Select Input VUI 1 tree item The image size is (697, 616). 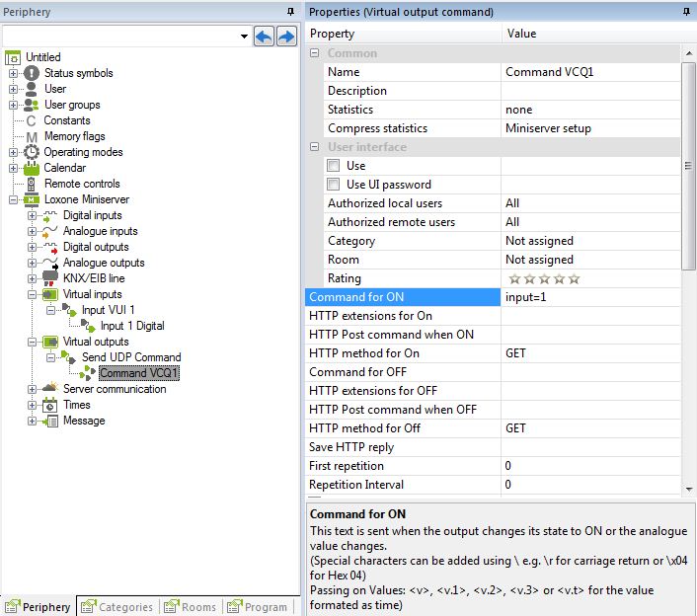click(x=108, y=310)
